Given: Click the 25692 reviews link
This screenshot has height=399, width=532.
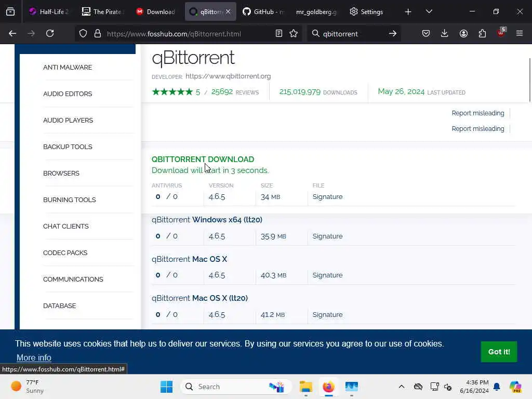Looking at the screenshot, I should pyautogui.click(x=235, y=92).
